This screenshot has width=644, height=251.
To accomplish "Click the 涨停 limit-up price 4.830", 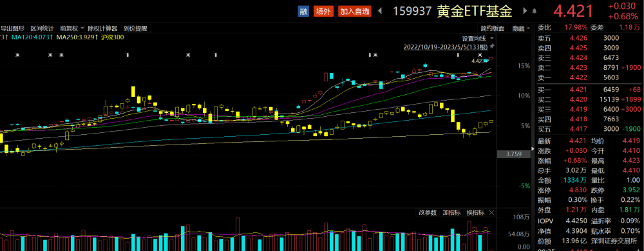I will (578, 190).
